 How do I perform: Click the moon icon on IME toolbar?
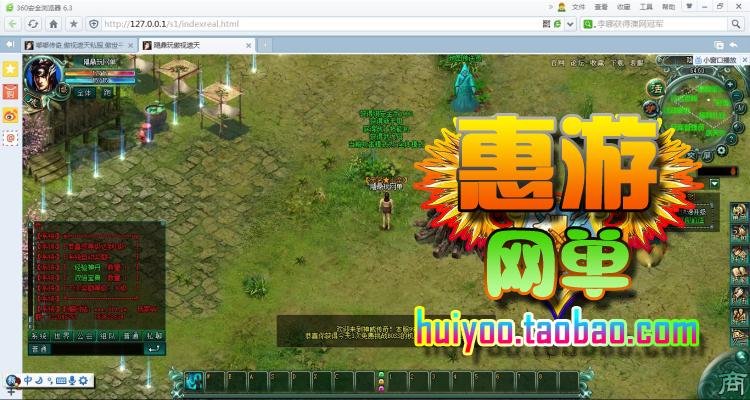pyautogui.click(x=39, y=380)
